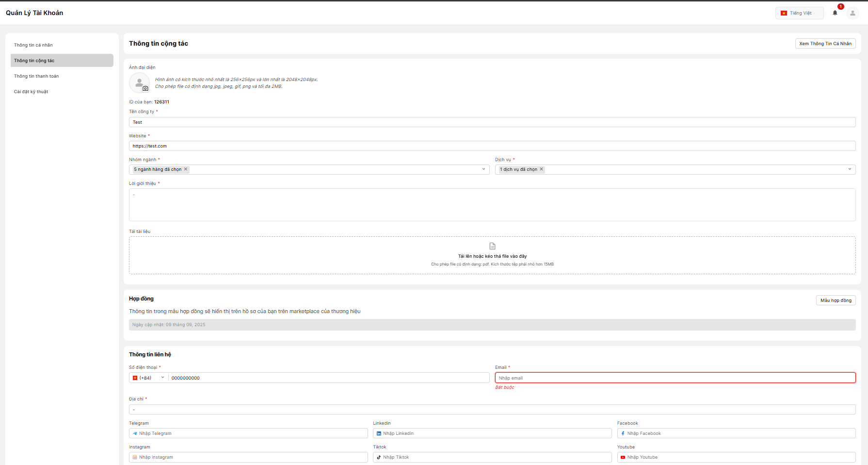Focus the Email input field
868x465 pixels.
coord(675,378)
